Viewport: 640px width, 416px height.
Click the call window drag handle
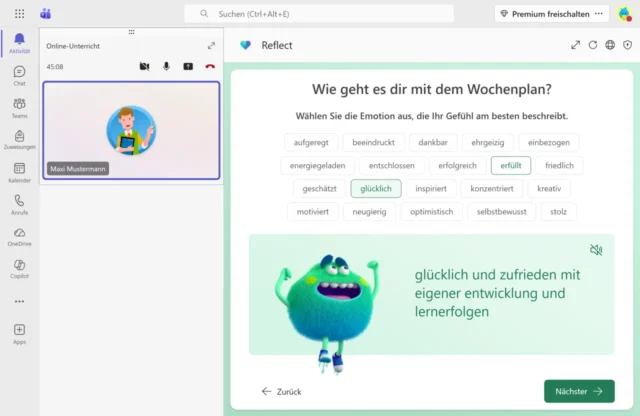131,32
